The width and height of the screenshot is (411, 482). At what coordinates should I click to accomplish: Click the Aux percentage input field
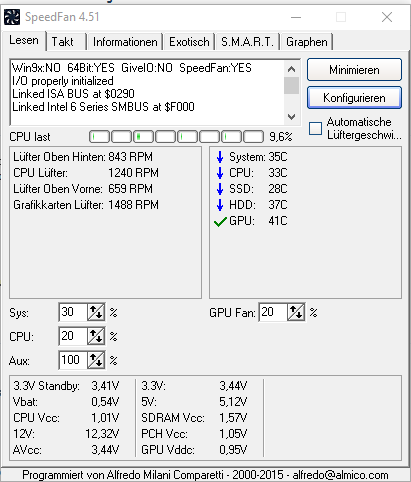(x=73, y=360)
